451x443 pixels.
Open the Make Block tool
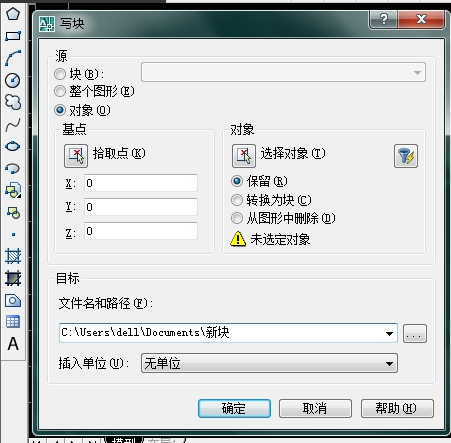click(13, 212)
